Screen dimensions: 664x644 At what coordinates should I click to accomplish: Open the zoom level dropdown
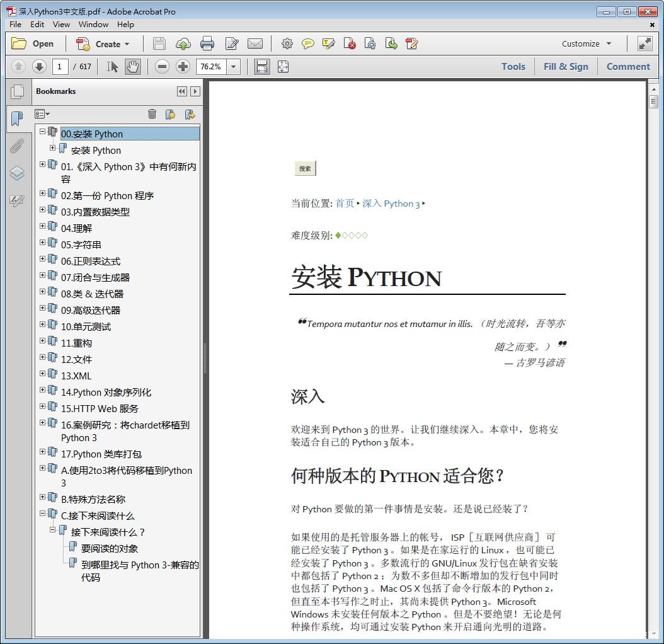click(234, 66)
